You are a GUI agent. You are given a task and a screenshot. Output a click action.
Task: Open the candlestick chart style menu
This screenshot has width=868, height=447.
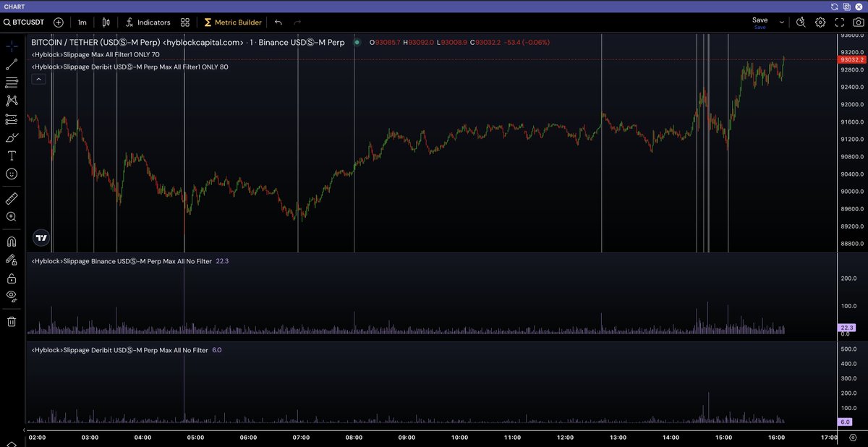[107, 22]
